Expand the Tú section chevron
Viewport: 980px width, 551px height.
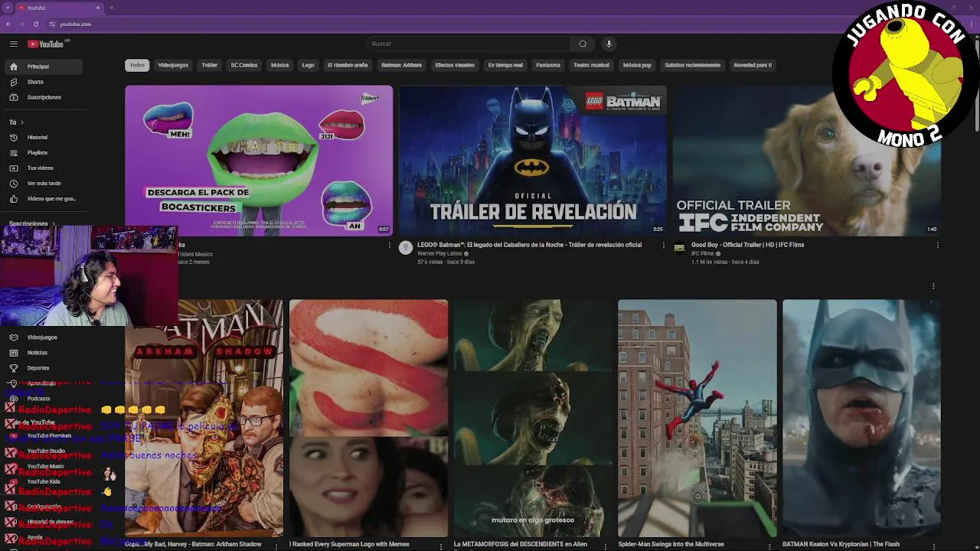pos(21,122)
